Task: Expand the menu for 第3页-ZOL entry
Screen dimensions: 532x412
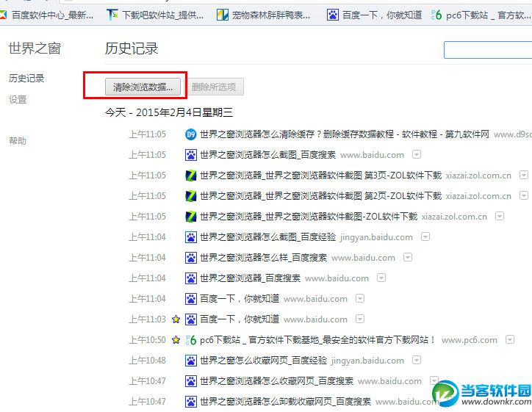Action: click(524, 175)
